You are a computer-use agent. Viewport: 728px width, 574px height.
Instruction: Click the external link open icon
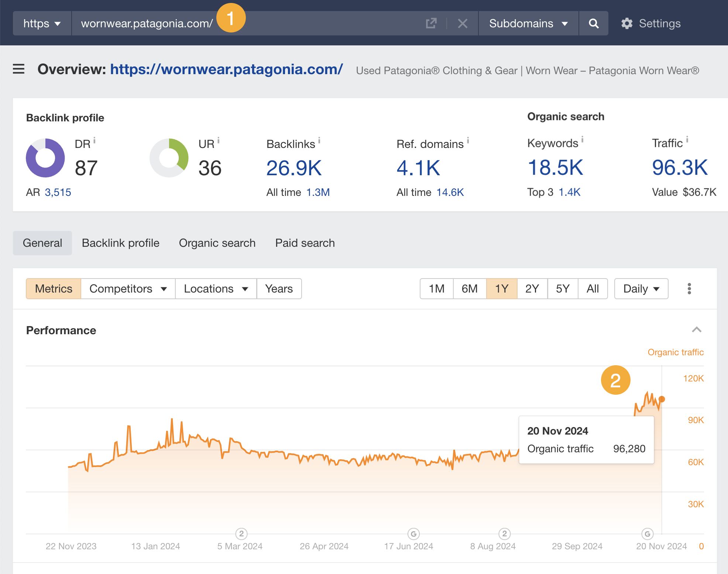pos(431,23)
